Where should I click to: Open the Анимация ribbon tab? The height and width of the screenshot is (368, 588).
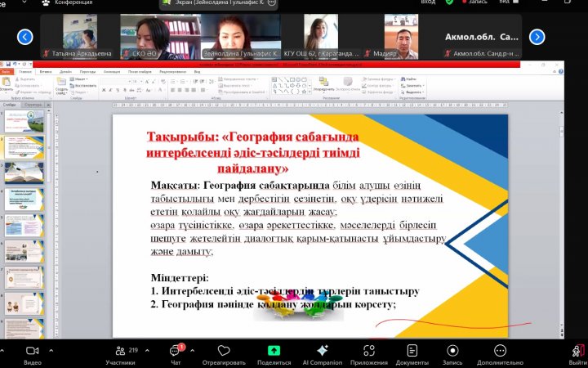(x=112, y=71)
